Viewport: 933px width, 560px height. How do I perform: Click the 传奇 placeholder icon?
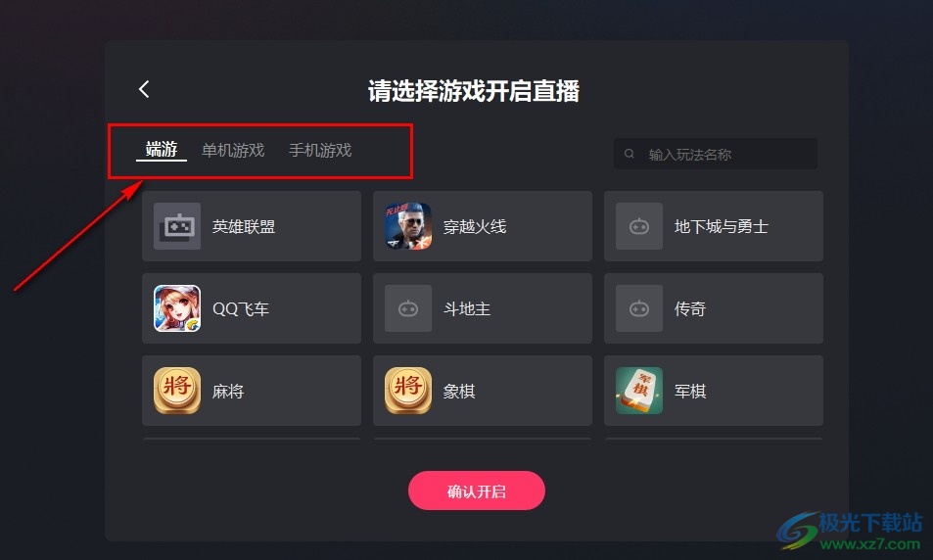click(639, 308)
